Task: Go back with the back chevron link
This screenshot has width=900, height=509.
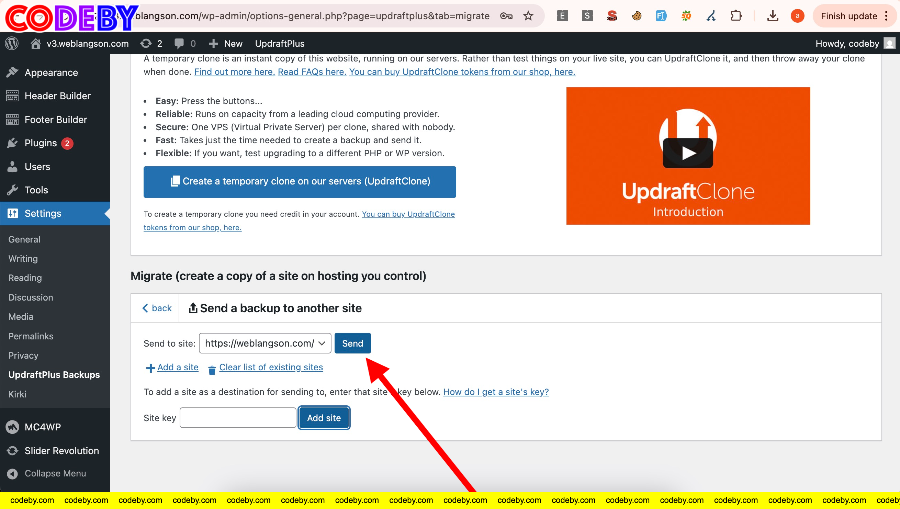Action: coord(157,308)
